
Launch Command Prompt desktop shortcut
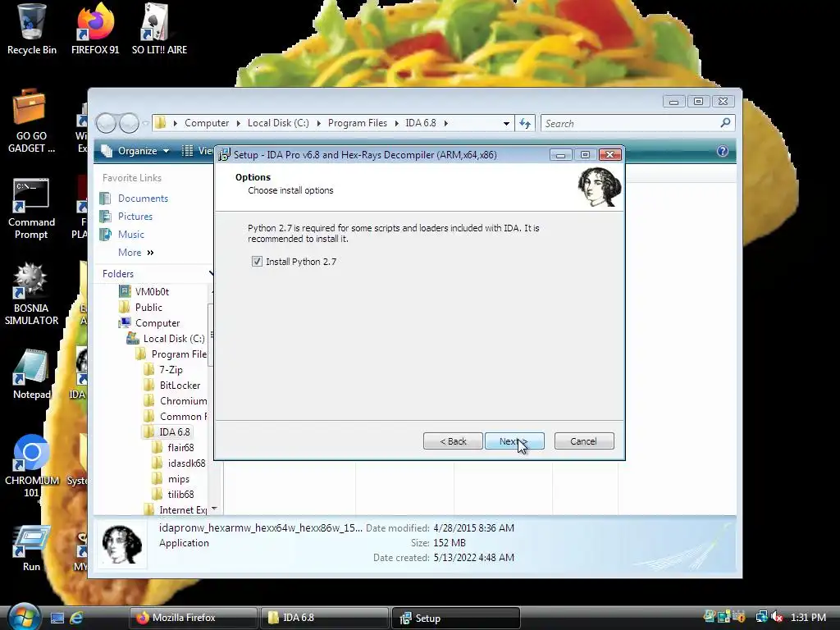31,209
